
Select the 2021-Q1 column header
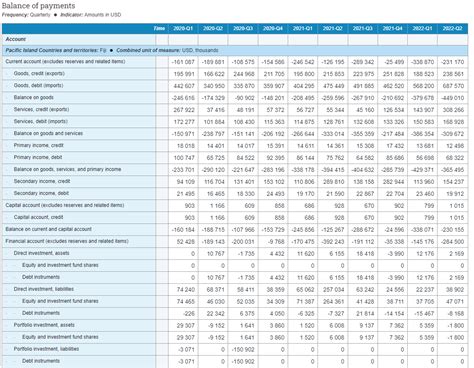(x=303, y=29)
